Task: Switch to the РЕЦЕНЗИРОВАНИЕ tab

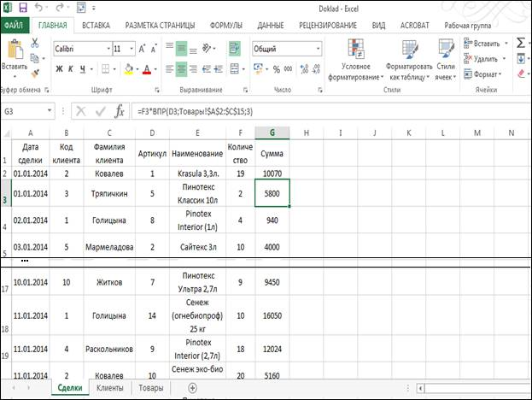Action: (x=328, y=26)
